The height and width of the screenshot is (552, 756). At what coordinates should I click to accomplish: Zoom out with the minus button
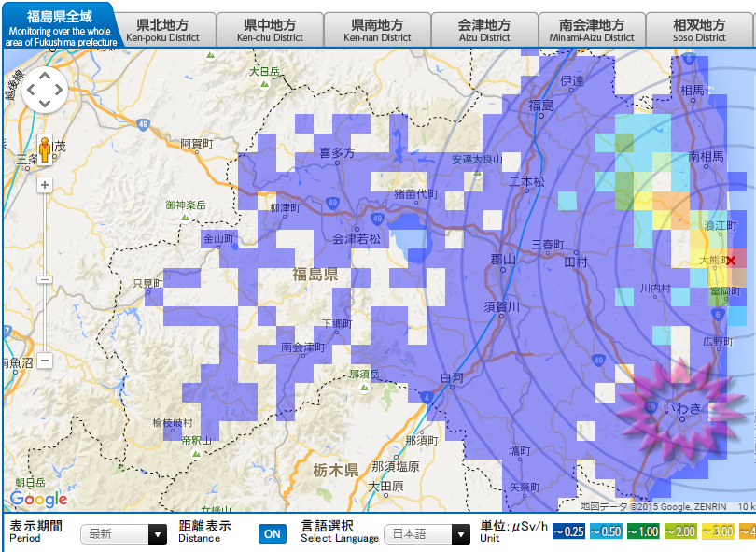[x=45, y=360]
